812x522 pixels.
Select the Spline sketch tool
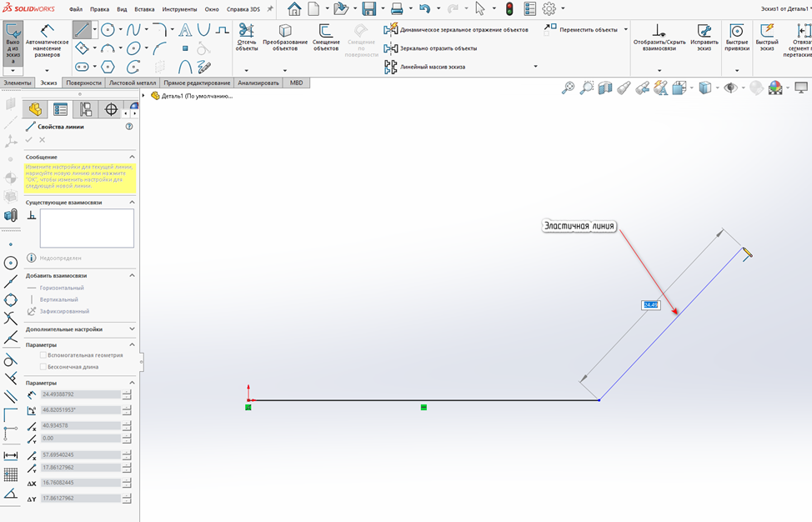pos(133,30)
